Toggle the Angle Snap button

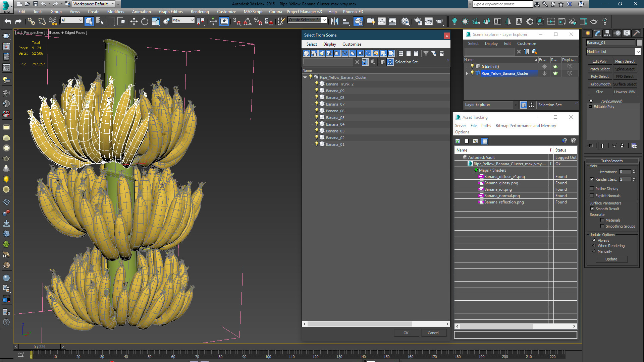coord(247,21)
